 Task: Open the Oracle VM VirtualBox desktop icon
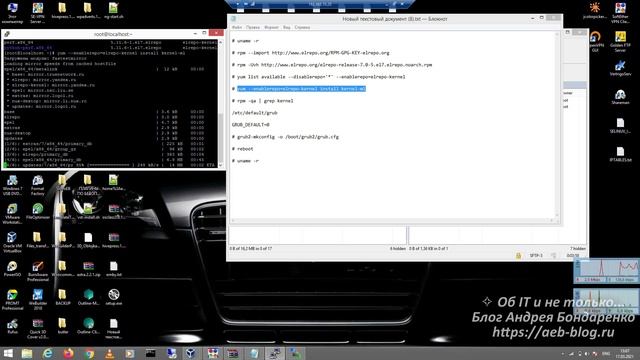pos(12,243)
